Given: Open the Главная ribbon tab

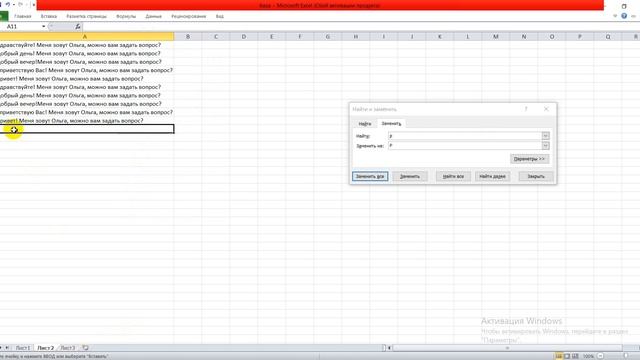Looking at the screenshot, I should [22, 16].
